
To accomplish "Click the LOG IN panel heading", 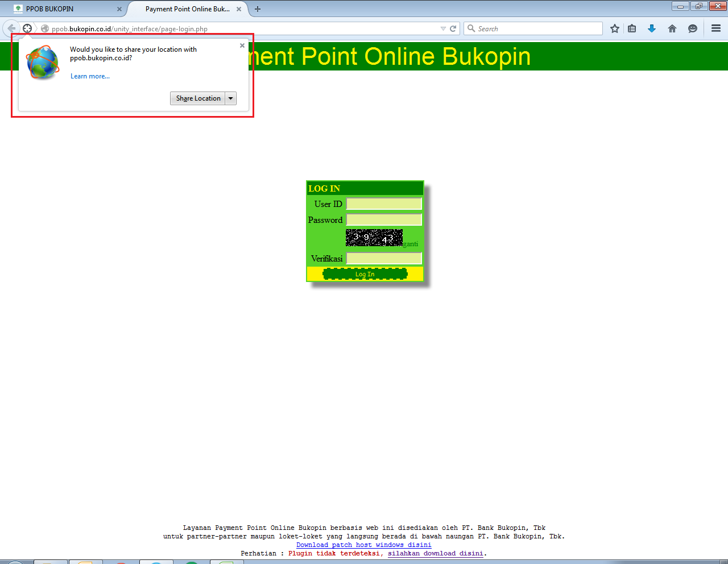I will 324,188.
